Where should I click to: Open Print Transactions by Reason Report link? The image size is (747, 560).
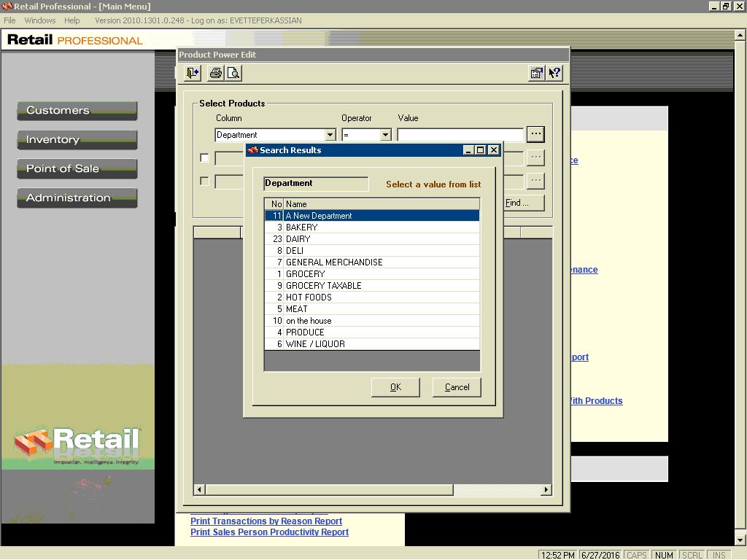pyautogui.click(x=266, y=521)
